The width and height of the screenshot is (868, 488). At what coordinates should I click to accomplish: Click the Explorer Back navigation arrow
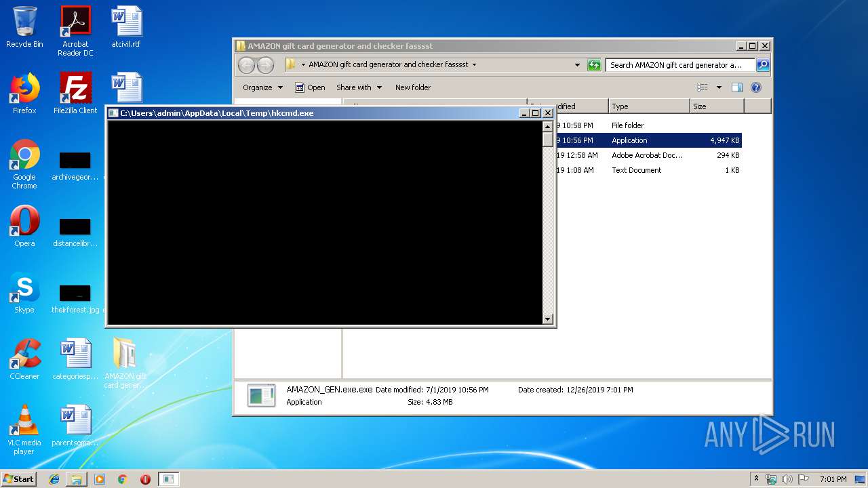coord(246,65)
